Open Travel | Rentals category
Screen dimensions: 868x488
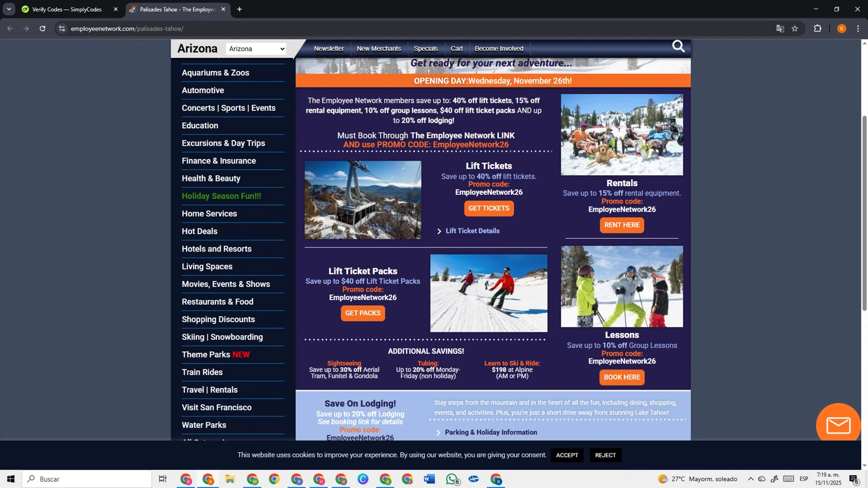pos(209,390)
